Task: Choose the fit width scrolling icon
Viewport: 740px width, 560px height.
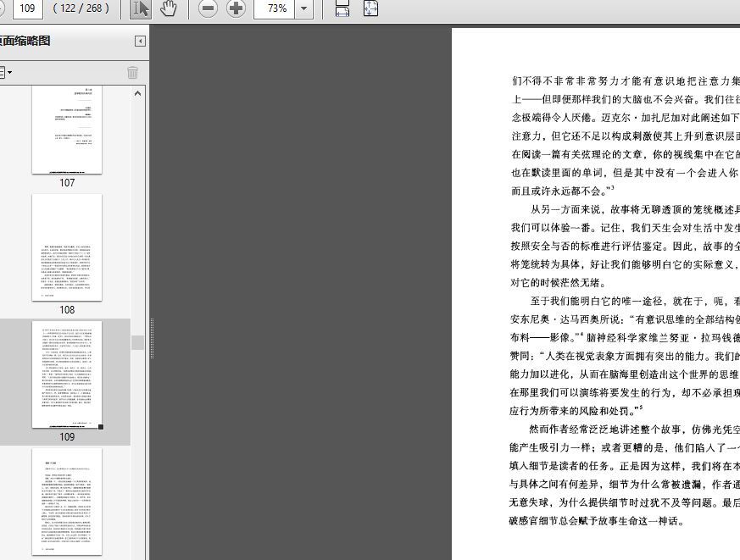Action: (x=342, y=8)
